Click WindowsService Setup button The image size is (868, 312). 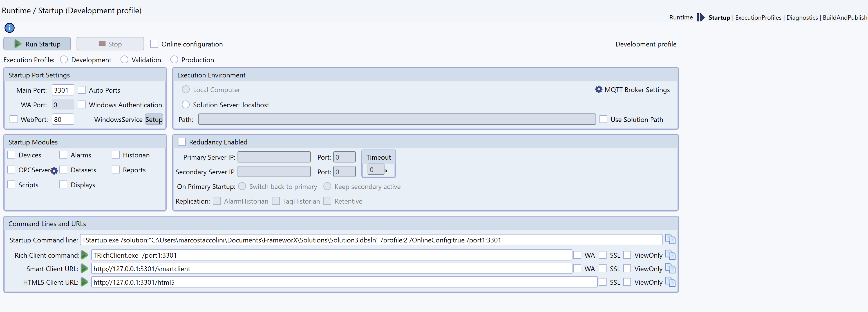point(154,119)
